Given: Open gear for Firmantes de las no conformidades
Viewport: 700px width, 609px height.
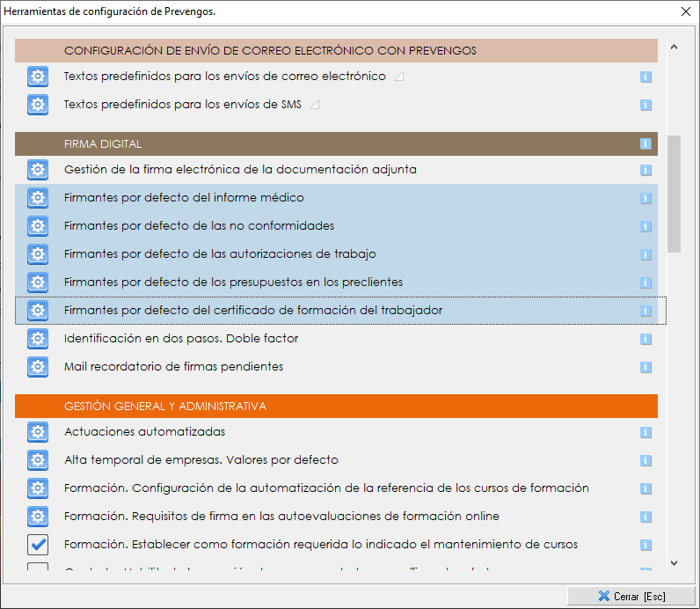Looking at the screenshot, I should [x=37, y=226].
